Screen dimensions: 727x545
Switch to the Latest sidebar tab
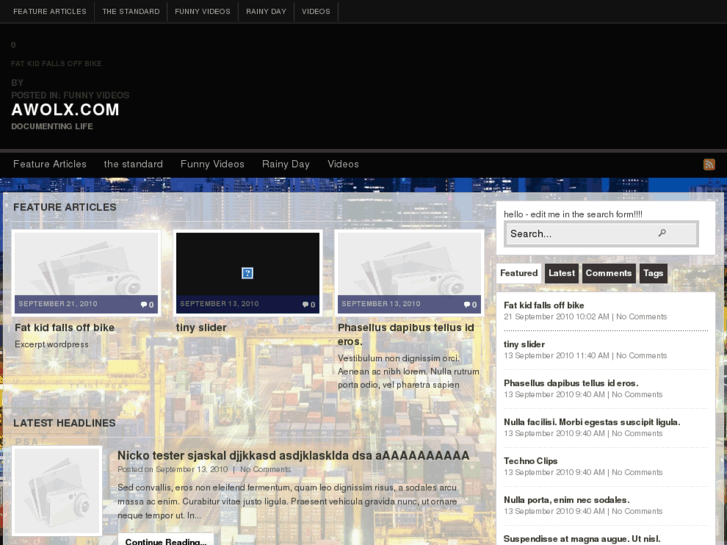tap(561, 273)
